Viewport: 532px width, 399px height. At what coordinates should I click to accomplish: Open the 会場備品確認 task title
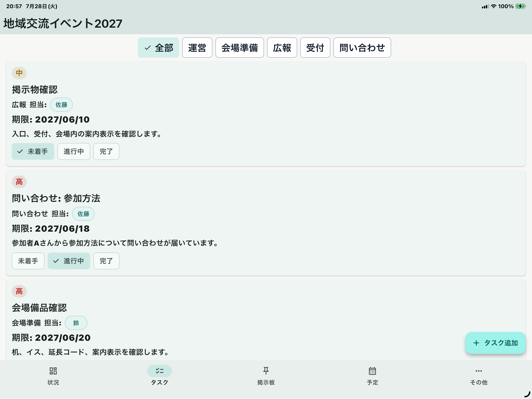tap(40, 308)
